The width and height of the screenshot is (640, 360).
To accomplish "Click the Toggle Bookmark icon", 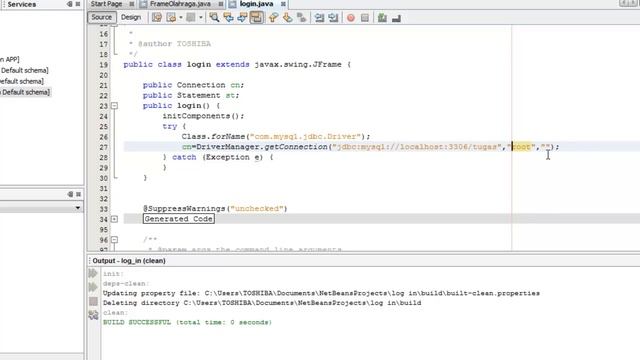I will coord(301,18).
